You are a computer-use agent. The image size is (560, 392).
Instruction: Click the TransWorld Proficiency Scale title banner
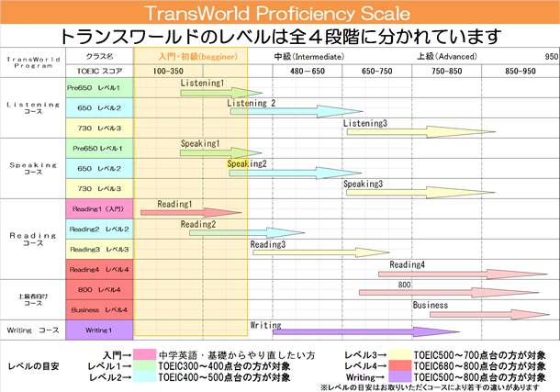tap(280, 13)
